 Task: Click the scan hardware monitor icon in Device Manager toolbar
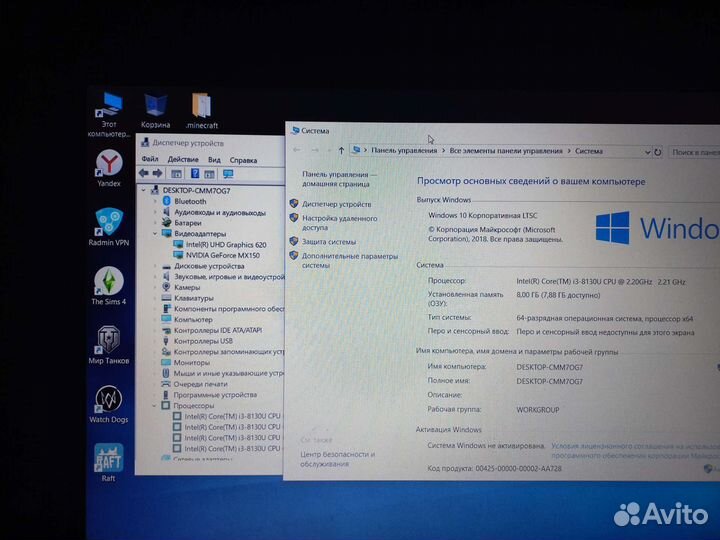[x=228, y=174]
